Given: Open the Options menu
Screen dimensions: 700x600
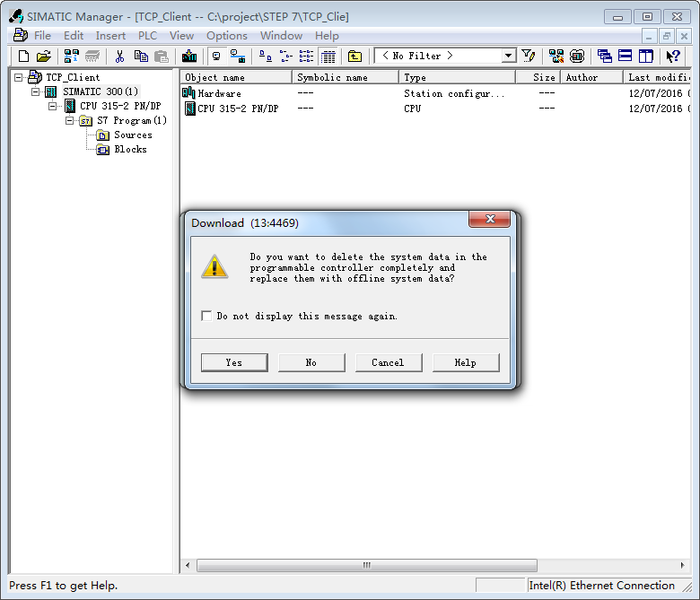Looking at the screenshot, I should pos(227,36).
